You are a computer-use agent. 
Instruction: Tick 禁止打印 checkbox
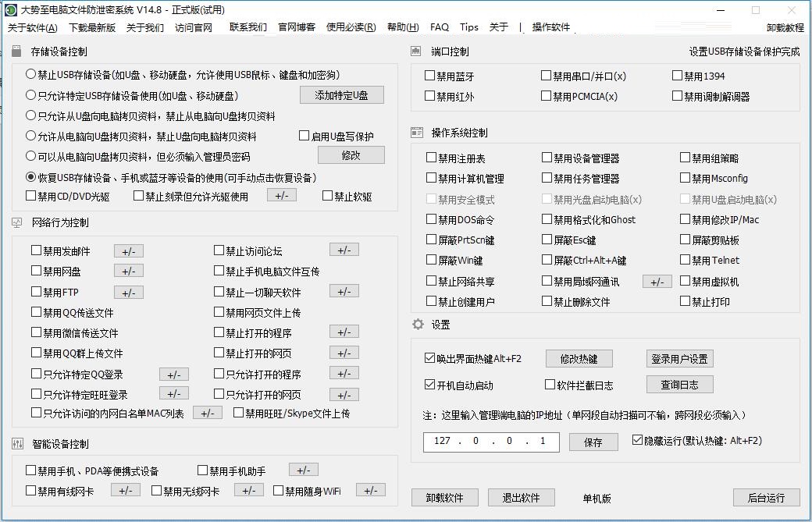[686, 300]
